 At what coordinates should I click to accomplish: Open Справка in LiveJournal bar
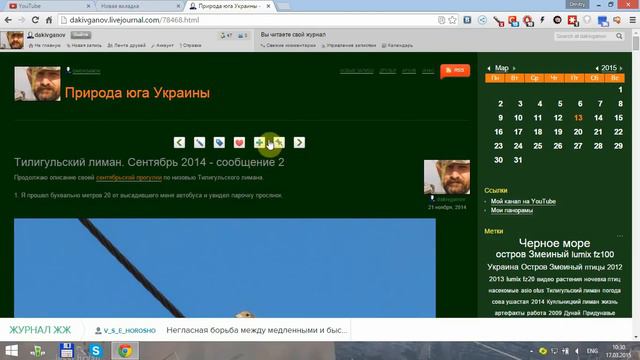191,45
